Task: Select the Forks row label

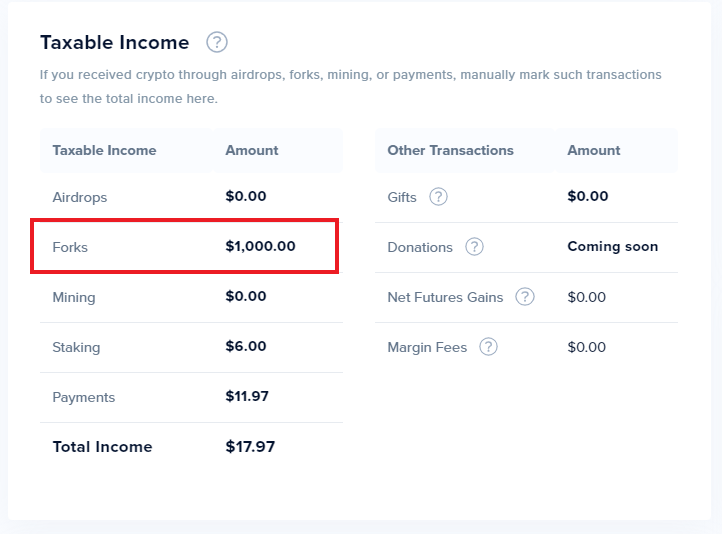Action: (70, 247)
